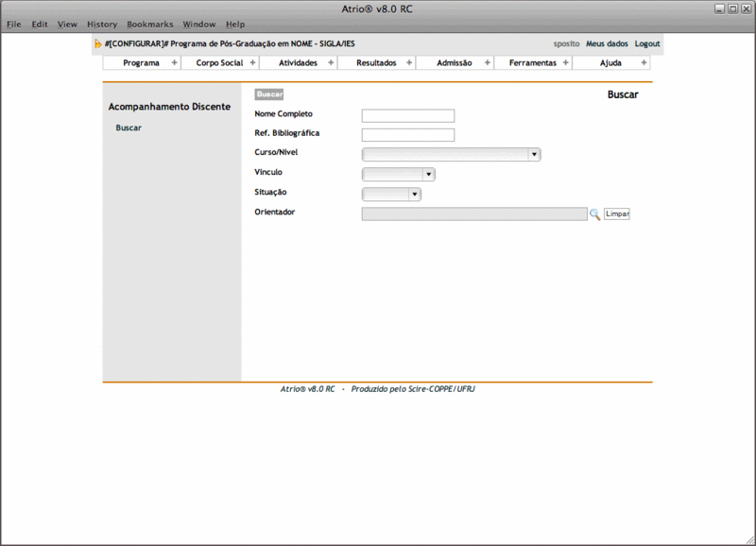Click the plus icon next to Ajuda
Viewport: 756px width, 546px height.
644,63
